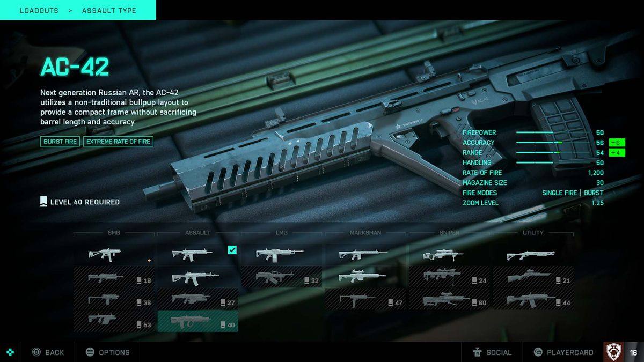Open the SNIPER category header
This screenshot has width=644, height=362.
point(449,233)
